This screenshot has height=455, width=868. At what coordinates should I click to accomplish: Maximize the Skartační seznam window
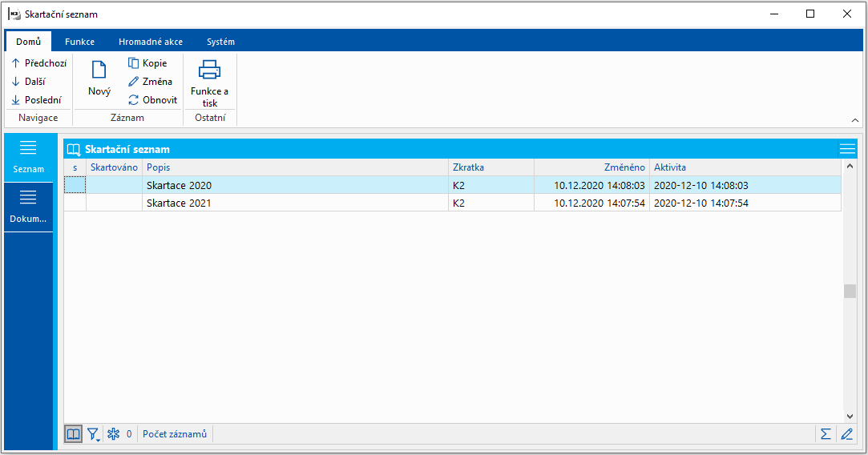[x=810, y=14]
